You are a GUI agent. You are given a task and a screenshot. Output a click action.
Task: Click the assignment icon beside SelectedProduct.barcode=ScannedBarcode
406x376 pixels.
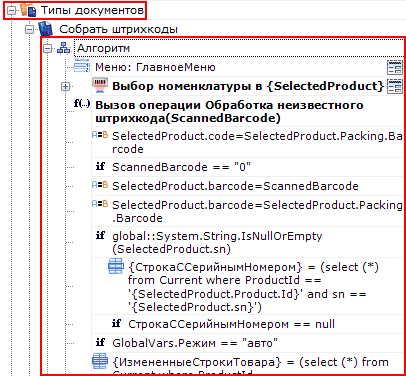pyautogui.click(x=100, y=185)
